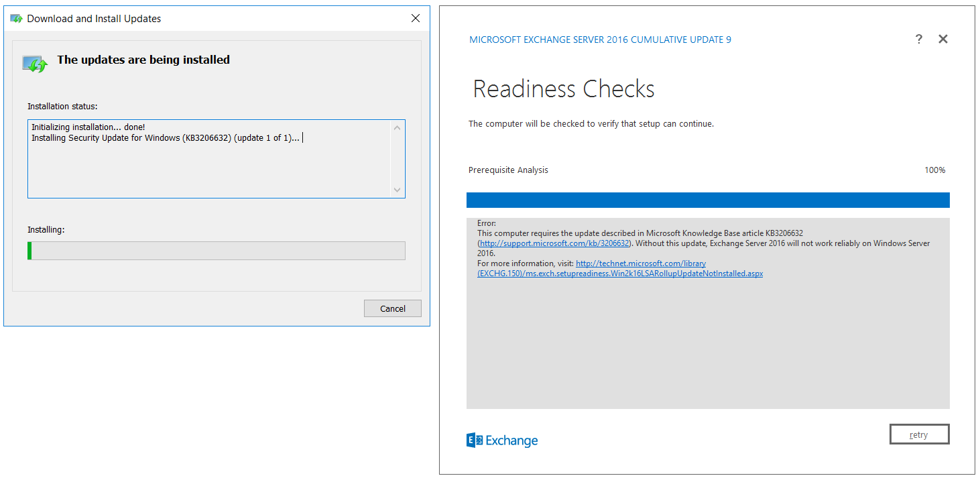Click the Readiness Checks heading
This screenshot has height=478, width=980.
564,89
